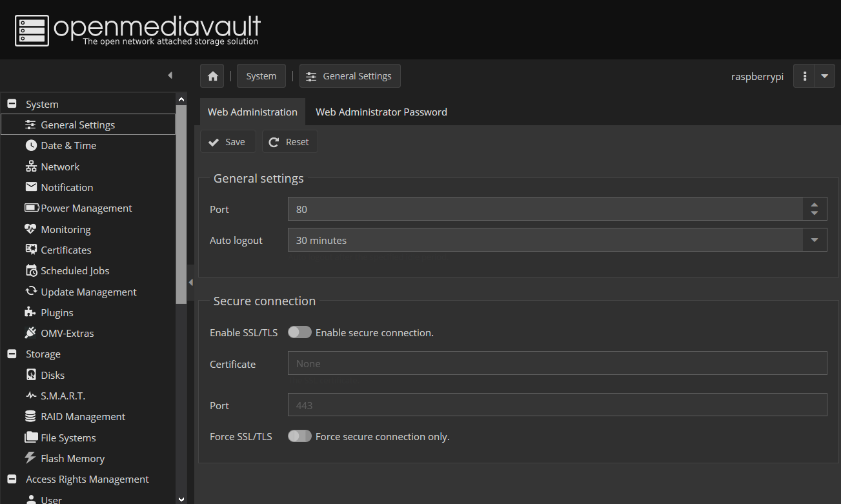Screen dimensions: 841x504
Task: Collapse the sidebar with top arrow
Action: coord(170,76)
